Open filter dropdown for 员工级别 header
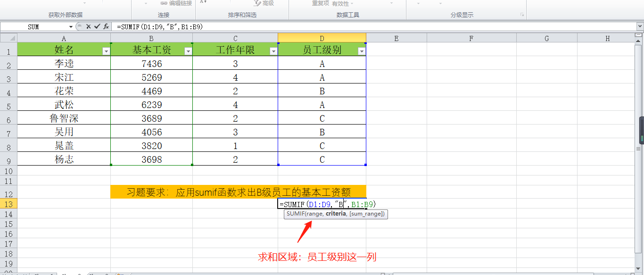This screenshot has width=644, height=275. coord(362,51)
